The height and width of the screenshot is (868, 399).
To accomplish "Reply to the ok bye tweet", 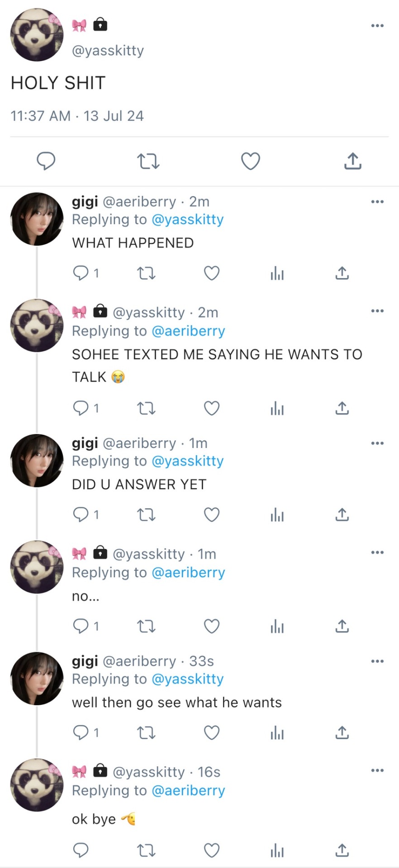I will tap(81, 850).
